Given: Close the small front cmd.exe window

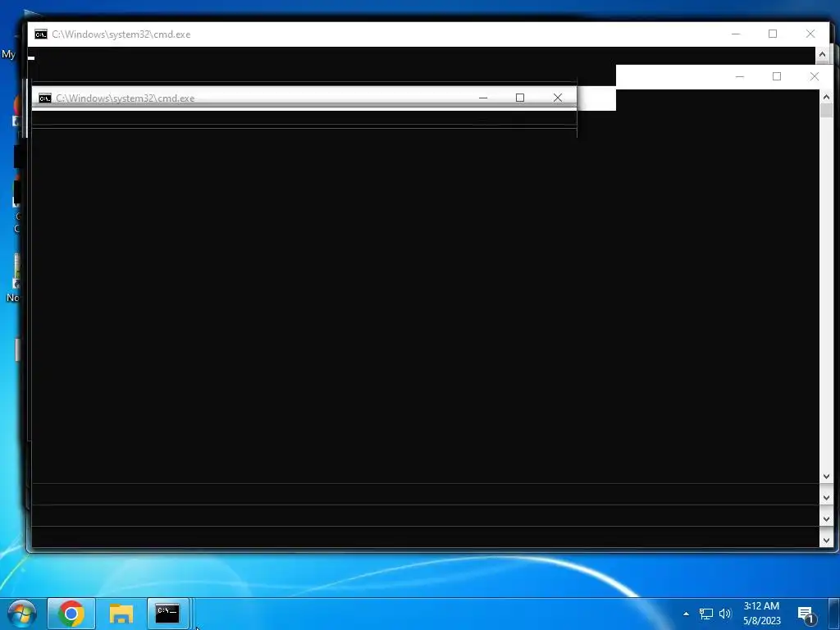Looking at the screenshot, I should [x=558, y=98].
